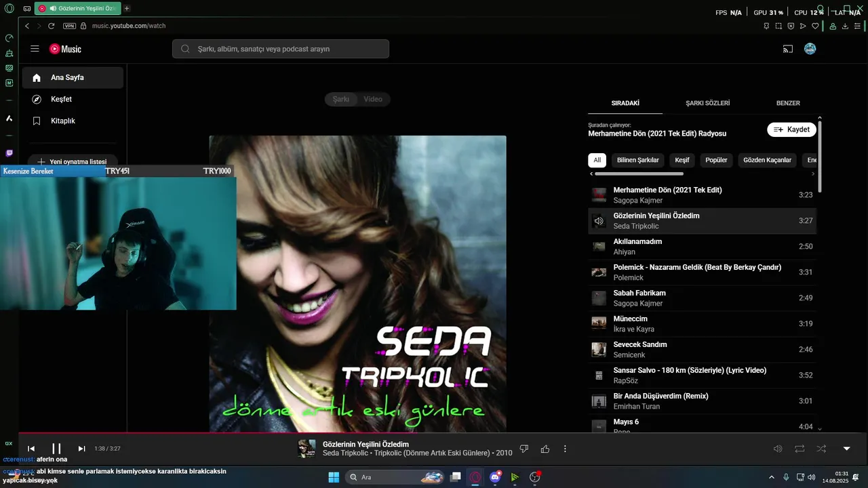Play Polemick - Nazaramı Geldik from queue
This screenshot has width=868, height=488.
[702, 272]
